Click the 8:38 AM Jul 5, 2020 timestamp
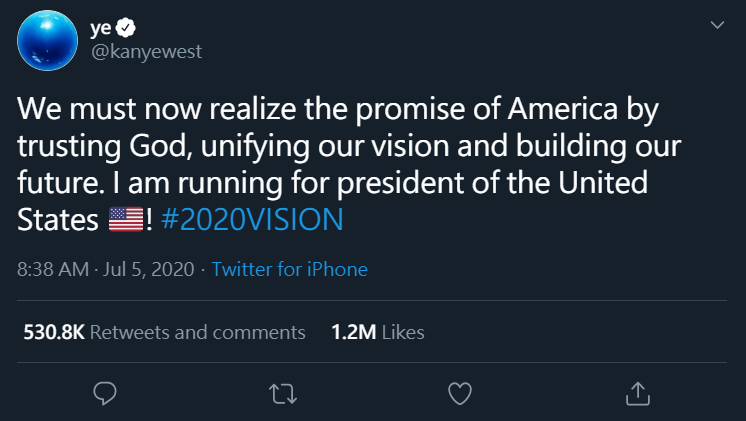 [105, 269]
